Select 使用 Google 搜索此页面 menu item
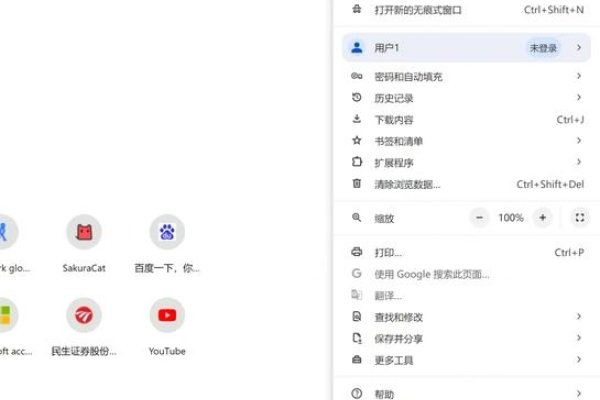 466,274
